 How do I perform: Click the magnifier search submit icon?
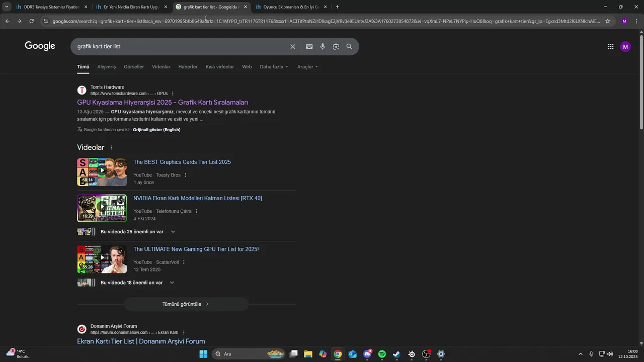(x=349, y=47)
